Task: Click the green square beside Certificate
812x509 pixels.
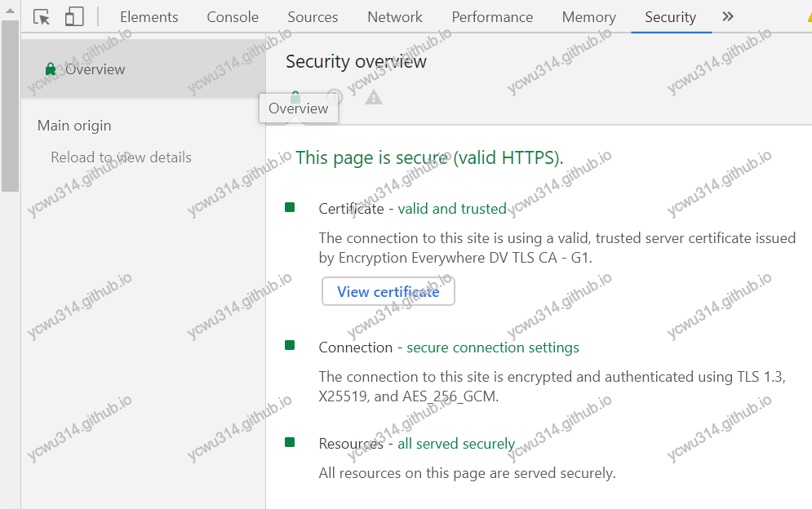Action: 289,207
